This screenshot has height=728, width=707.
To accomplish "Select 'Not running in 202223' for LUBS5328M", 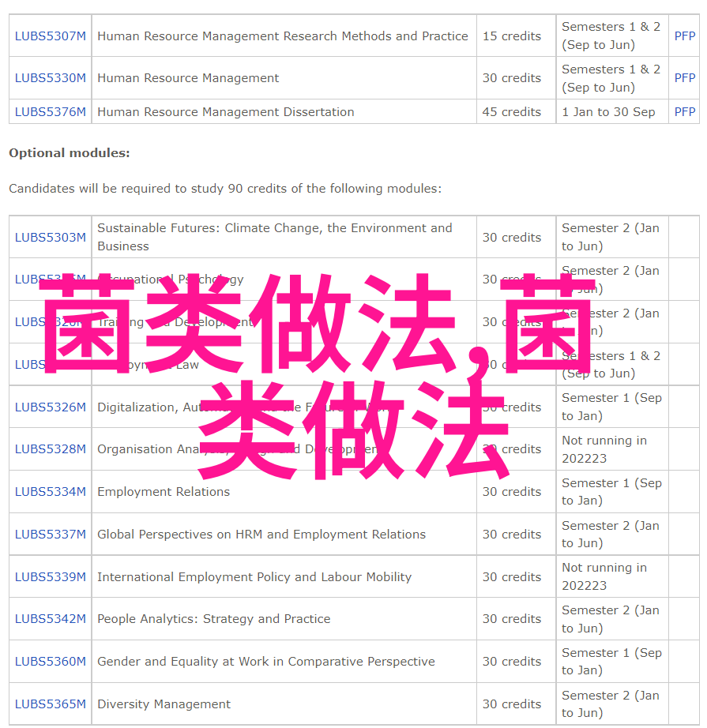I will (604, 449).
